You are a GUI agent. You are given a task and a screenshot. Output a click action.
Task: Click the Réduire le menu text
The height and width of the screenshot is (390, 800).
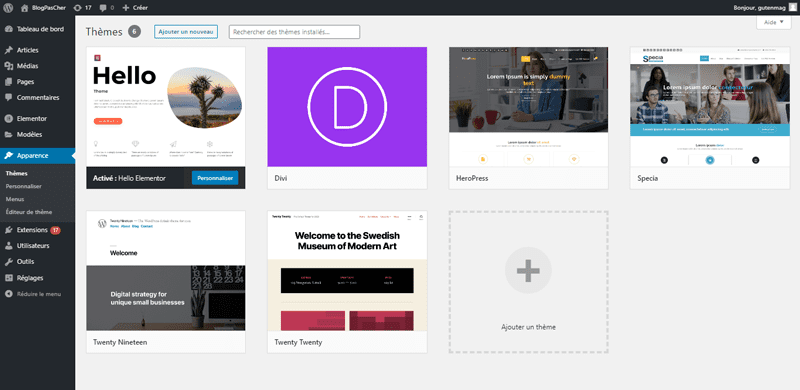[39, 294]
